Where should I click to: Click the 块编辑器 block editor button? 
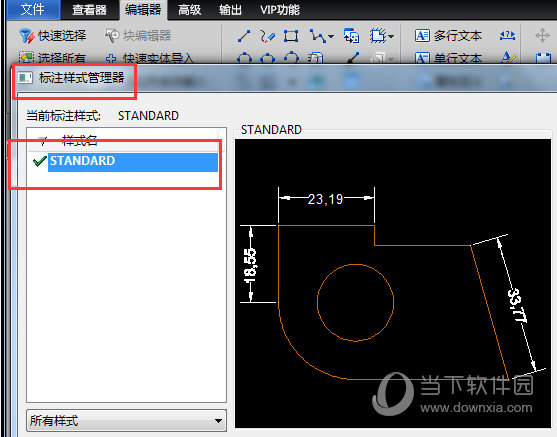(138, 36)
